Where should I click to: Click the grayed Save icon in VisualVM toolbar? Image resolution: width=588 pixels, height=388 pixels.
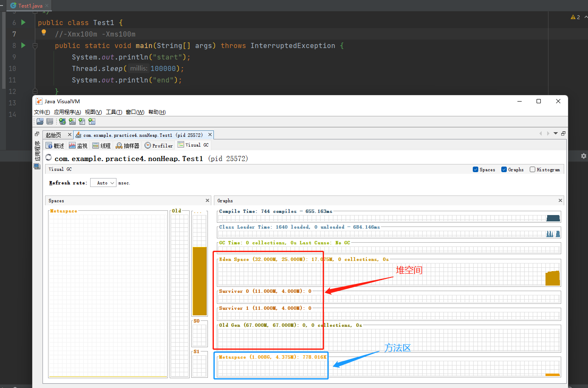point(50,122)
